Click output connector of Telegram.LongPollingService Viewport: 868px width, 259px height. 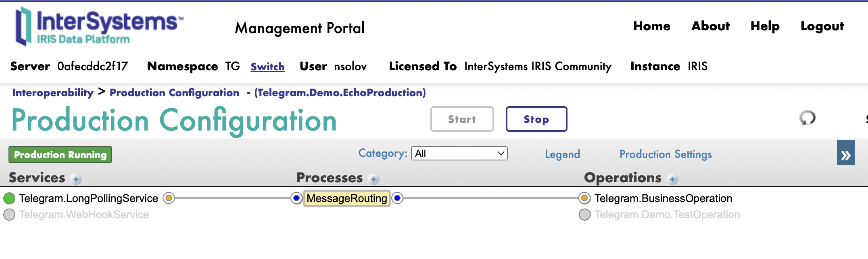click(169, 198)
